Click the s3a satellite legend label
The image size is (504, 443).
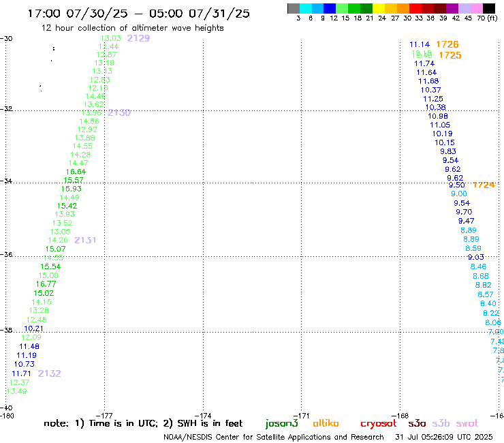click(x=417, y=423)
